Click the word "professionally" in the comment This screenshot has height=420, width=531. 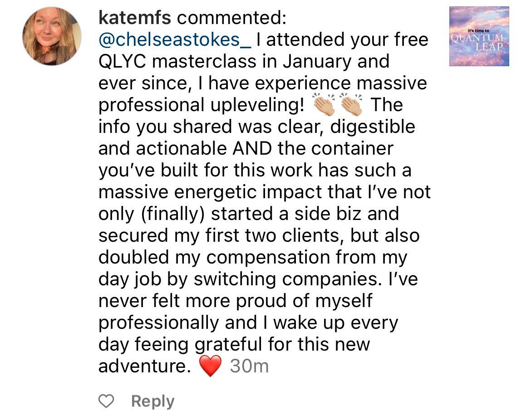pos(160,323)
